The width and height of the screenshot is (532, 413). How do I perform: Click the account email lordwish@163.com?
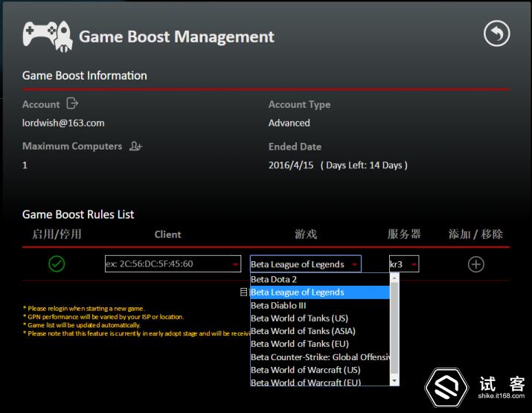[63, 123]
